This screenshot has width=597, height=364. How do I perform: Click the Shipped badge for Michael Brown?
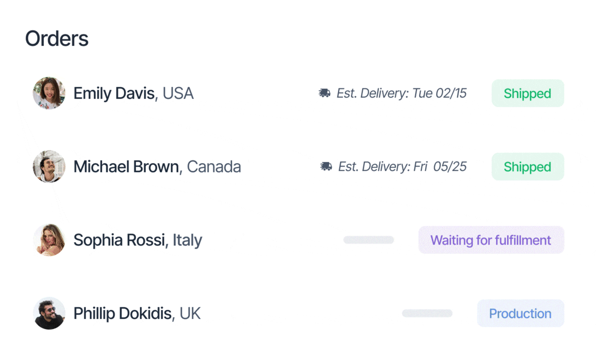click(527, 167)
